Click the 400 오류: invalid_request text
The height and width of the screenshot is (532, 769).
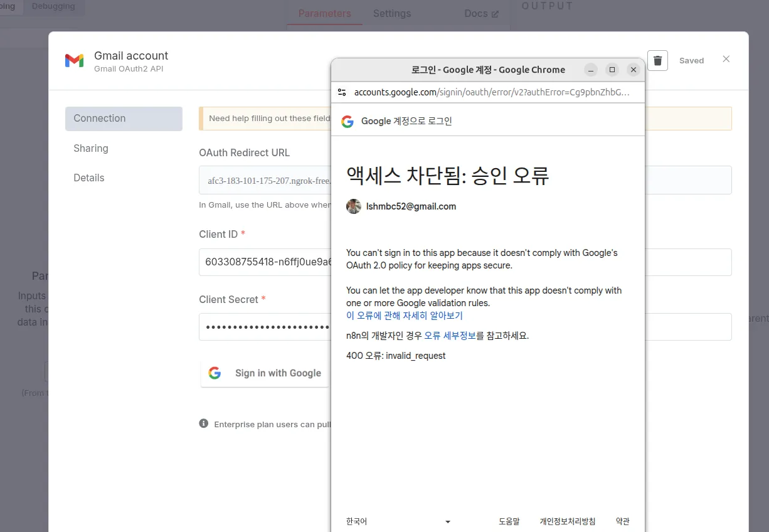pos(396,356)
